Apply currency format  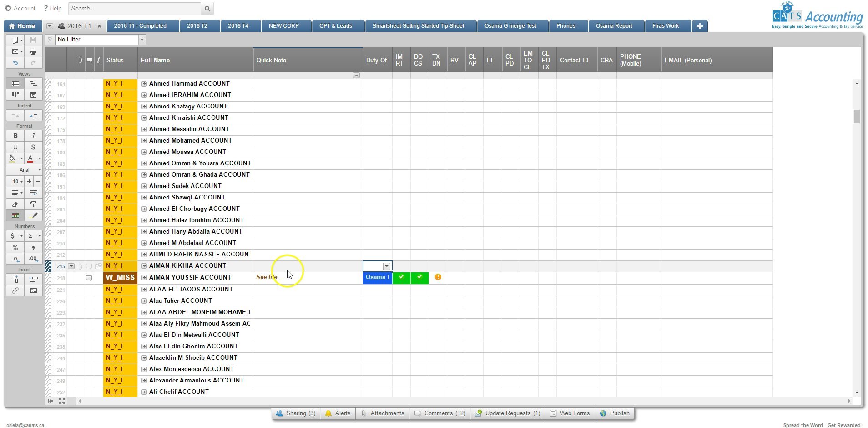[x=12, y=236]
